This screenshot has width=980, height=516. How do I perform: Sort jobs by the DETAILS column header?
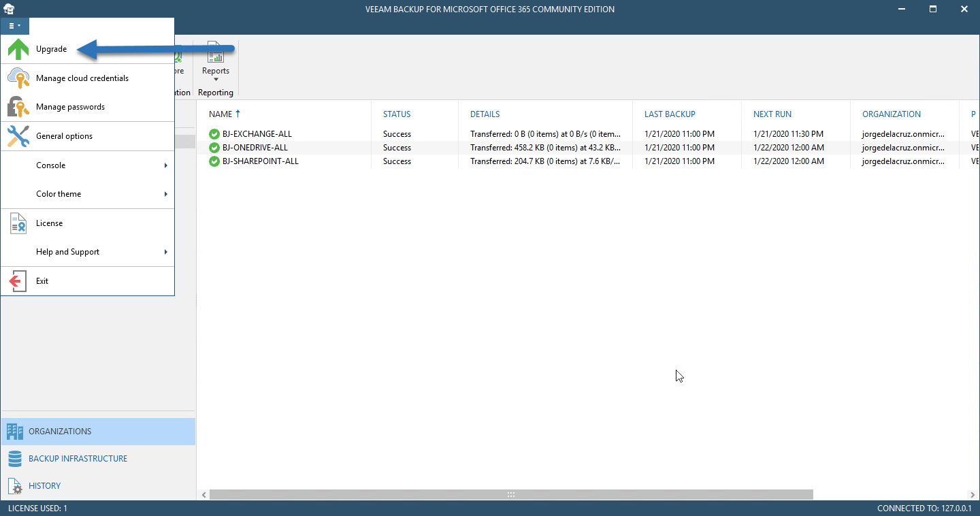[x=485, y=114]
